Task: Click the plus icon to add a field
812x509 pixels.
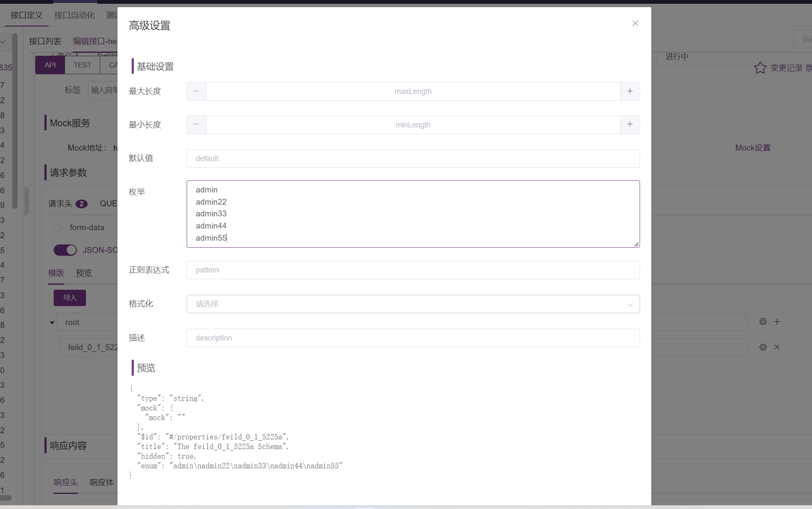Action: 777,322
